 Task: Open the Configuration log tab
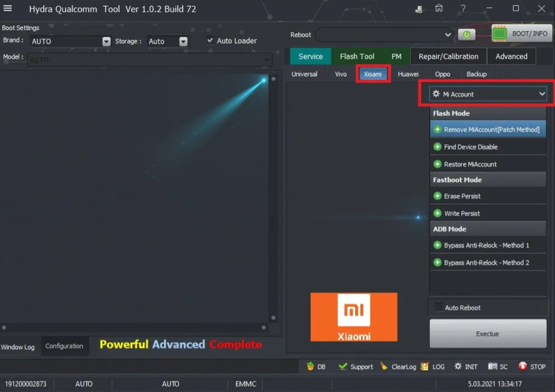64,346
